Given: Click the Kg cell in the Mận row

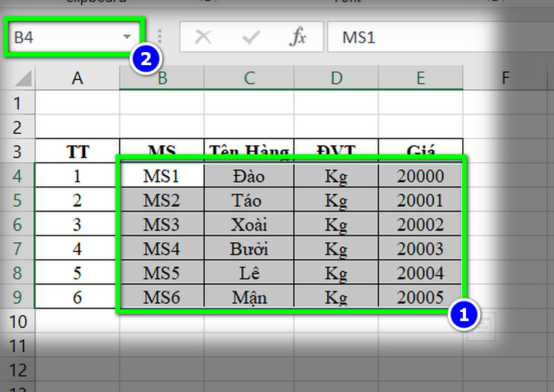Looking at the screenshot, I should pyautogui.click(x=336, y=297).
